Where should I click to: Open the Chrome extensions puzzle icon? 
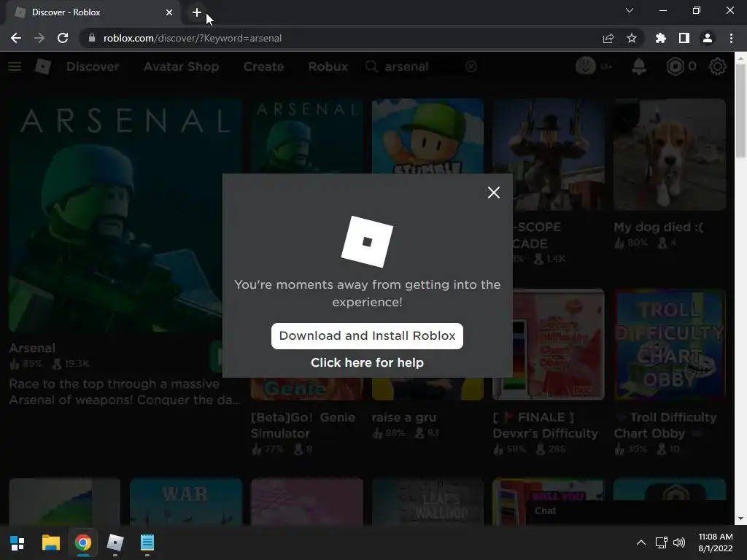[x=660, y=38]
